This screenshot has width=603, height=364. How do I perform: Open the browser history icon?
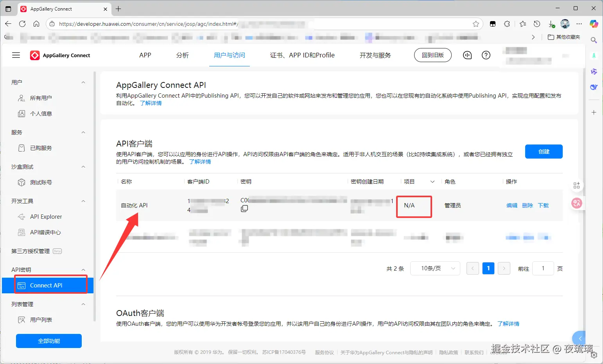(x=537, y=24)
